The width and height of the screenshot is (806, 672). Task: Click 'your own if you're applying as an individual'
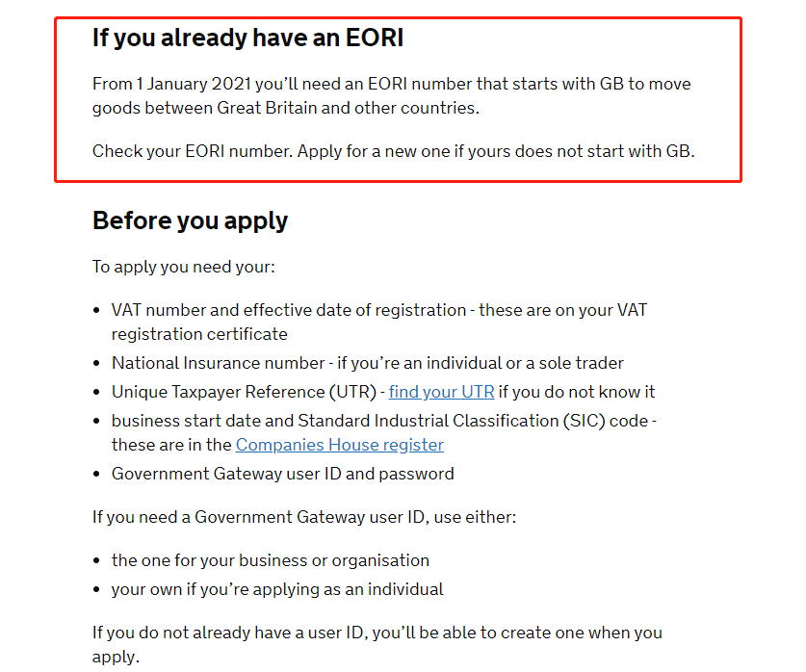277,589
